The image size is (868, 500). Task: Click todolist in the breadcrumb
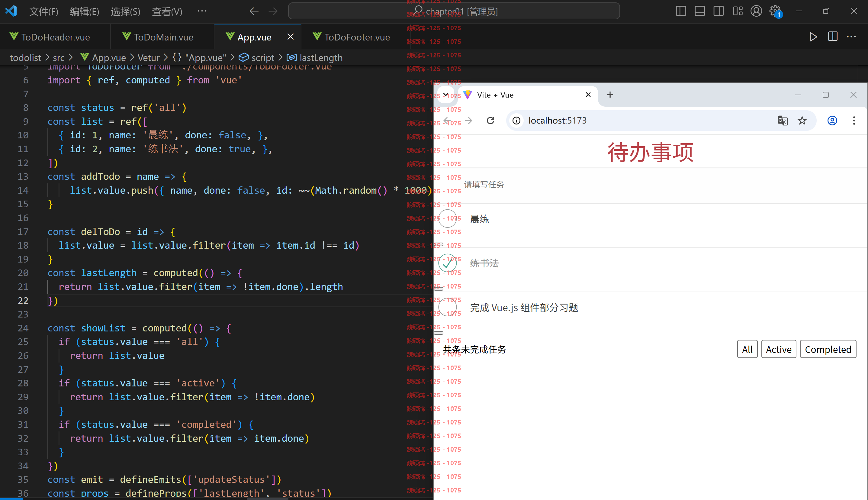pos(25,57)
